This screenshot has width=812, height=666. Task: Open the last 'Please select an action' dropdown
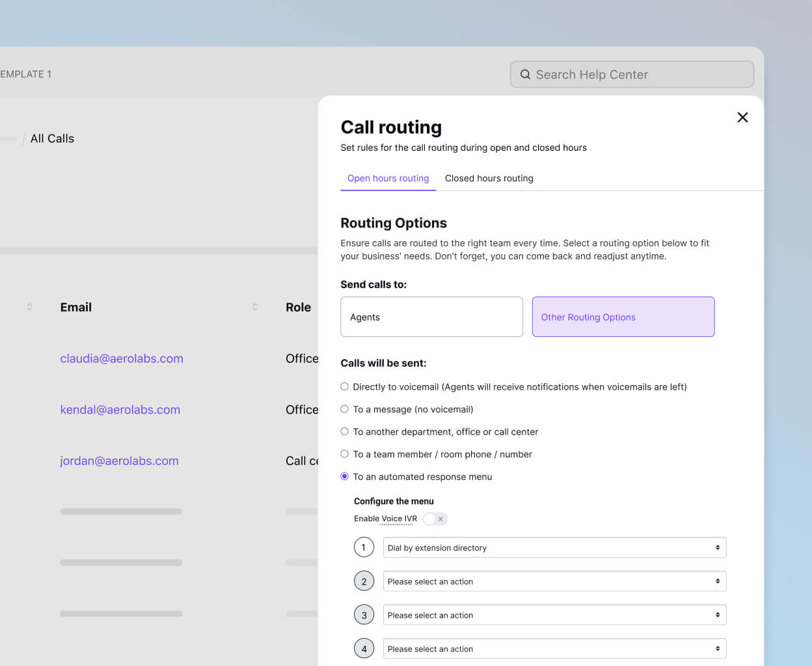(554, 648)
